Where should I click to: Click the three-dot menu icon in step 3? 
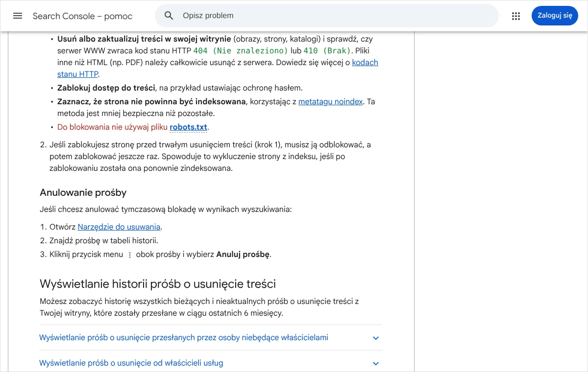tap(130, 255)
